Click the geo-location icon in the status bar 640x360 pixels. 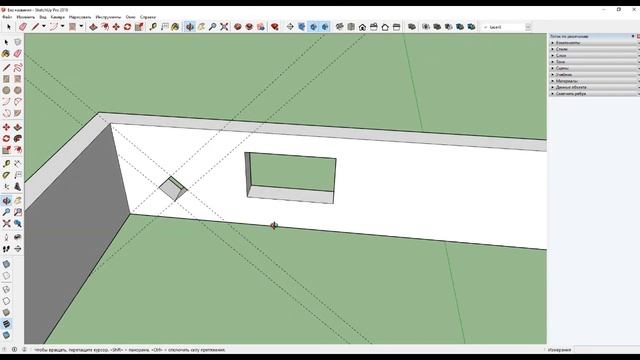coord(5,350)
